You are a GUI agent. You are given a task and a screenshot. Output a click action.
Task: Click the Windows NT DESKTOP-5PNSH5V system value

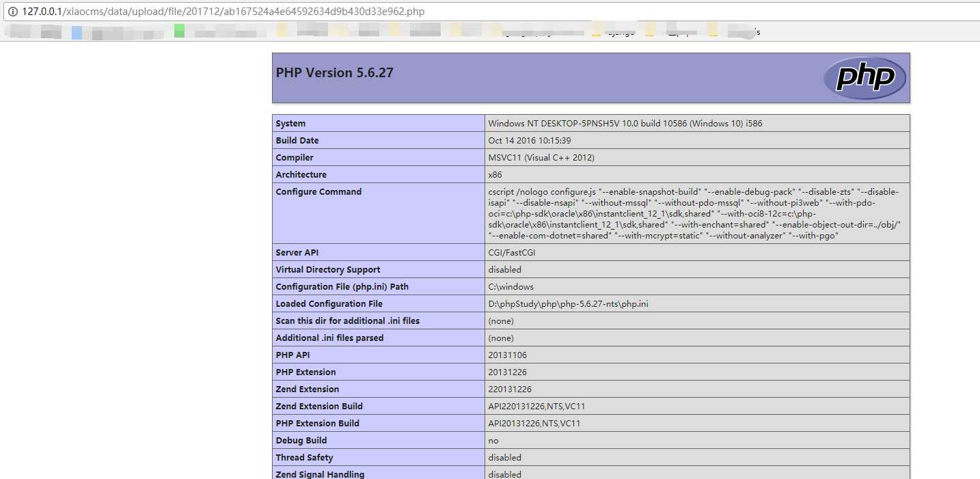pyautogui.click(x=625, y=124)
